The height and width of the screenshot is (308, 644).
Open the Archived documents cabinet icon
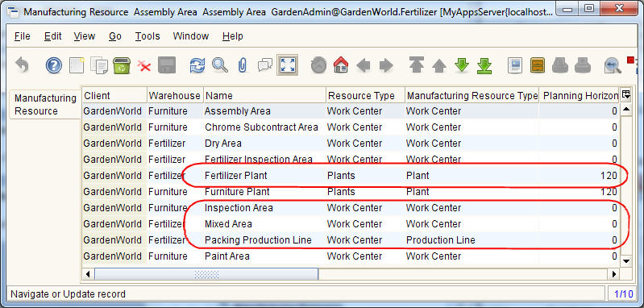click(x=538, y=65)
